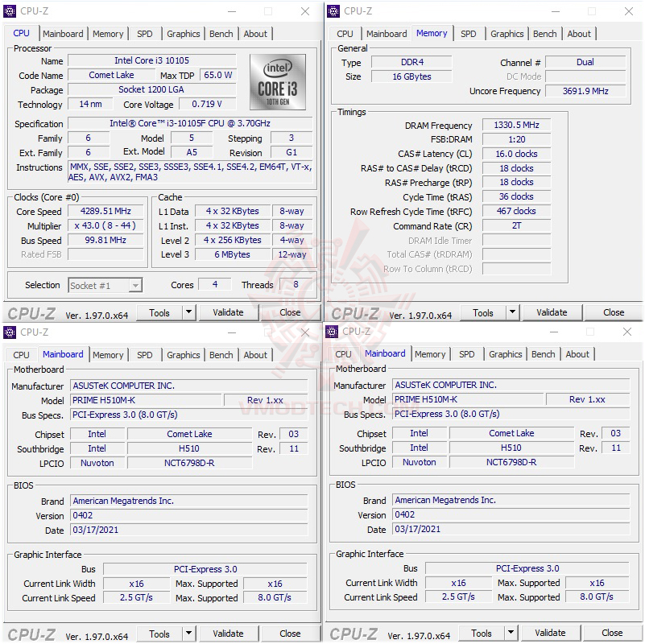Click Max. Supported 8.0 GT/s in bottom-right window

(x=597, y=597)
